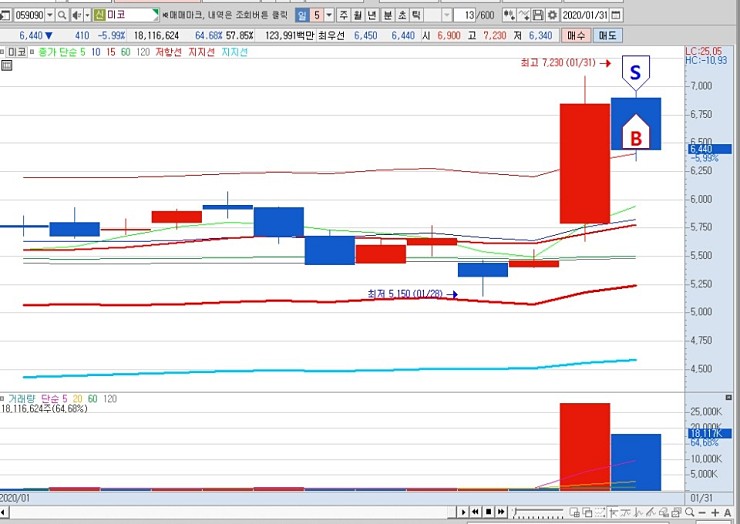
Task: Select the minute (분) chart tab
Action: point(387,16)
